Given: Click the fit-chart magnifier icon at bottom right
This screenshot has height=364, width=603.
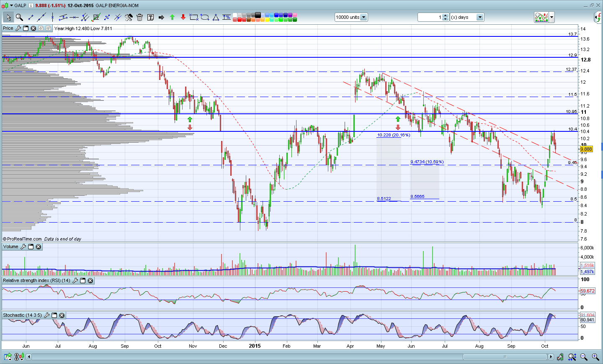Looking at the screenshot, I should [x=572, y=357].
